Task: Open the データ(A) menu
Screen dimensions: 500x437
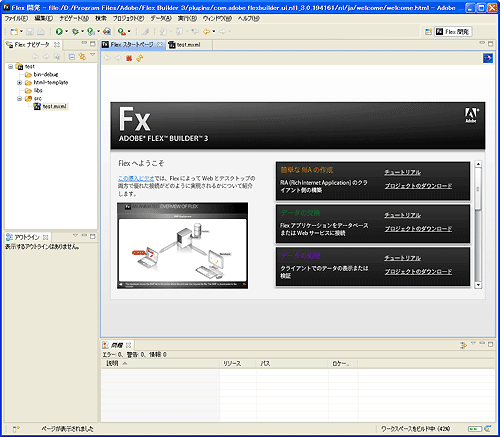Action: tap(161, 18)
